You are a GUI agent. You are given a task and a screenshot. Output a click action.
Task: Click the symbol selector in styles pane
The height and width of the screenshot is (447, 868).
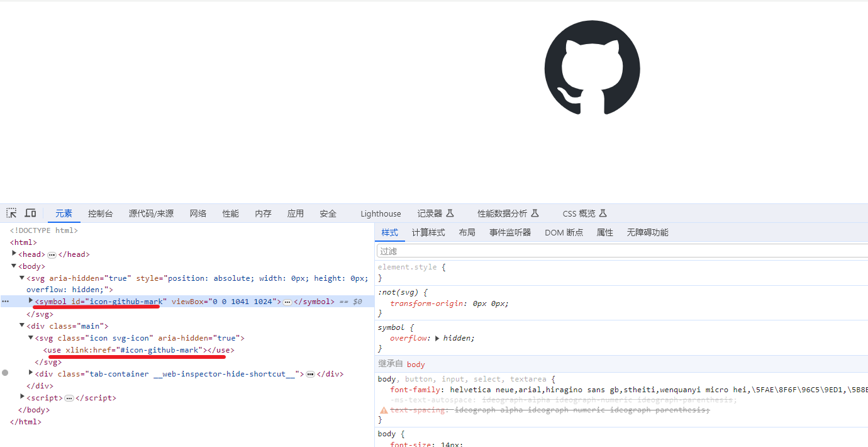pos(391,327)
